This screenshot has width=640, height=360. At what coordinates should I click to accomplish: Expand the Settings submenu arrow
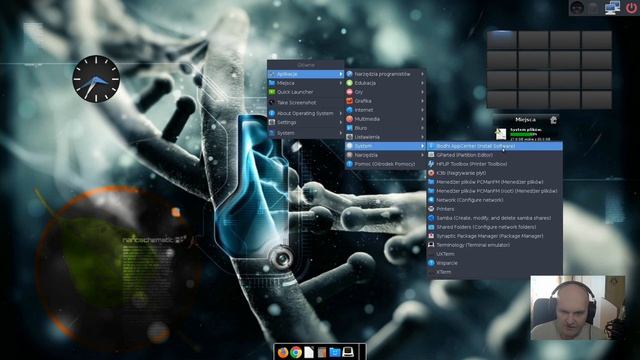[x=340, y=122]
